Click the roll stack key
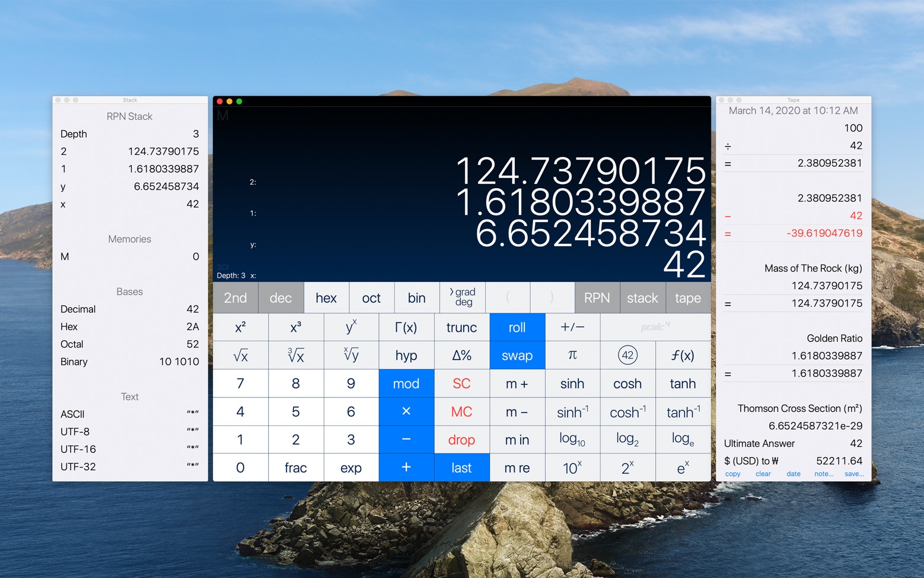The width and height of the screenshot is (924, 578). click(x=517, y=327)
